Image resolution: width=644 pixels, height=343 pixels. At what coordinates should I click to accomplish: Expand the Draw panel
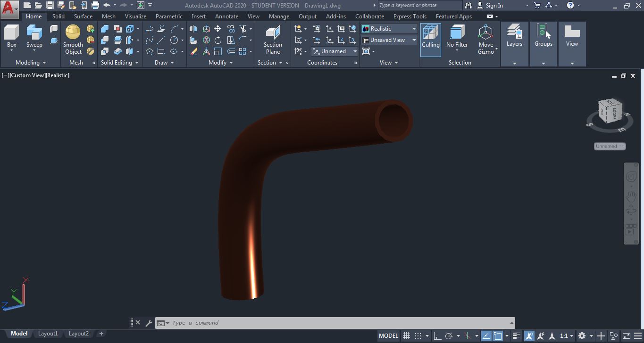173,62
